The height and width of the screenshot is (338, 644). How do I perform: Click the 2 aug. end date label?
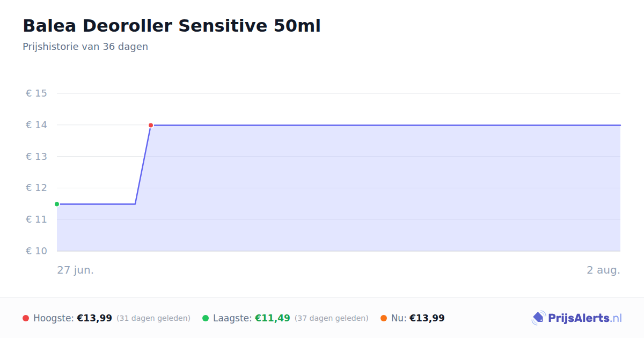[603, 270]
